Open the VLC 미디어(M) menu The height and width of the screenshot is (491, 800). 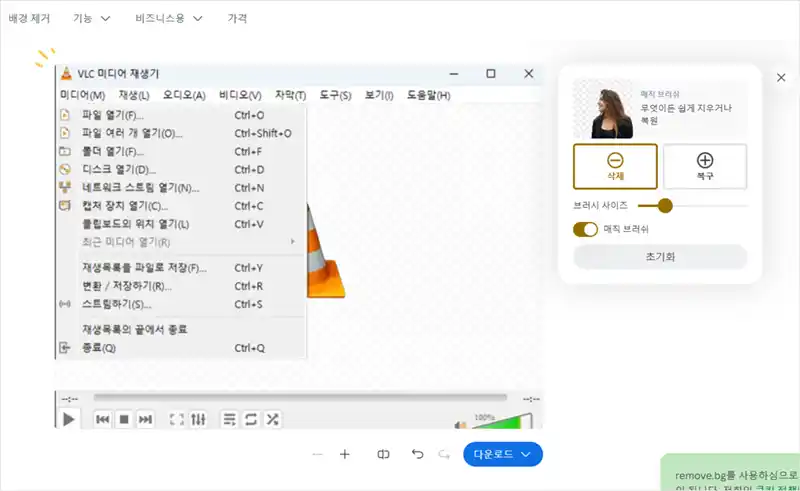(x=83, y=95)
